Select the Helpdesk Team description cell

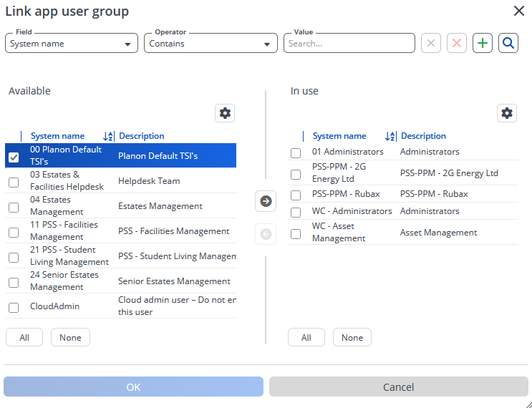pos(149,181)
